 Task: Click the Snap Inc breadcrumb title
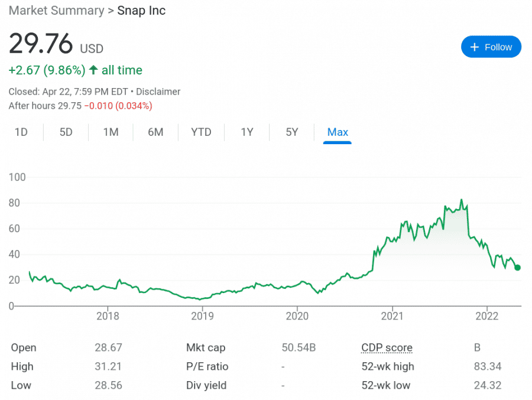[x=141, y=11]
